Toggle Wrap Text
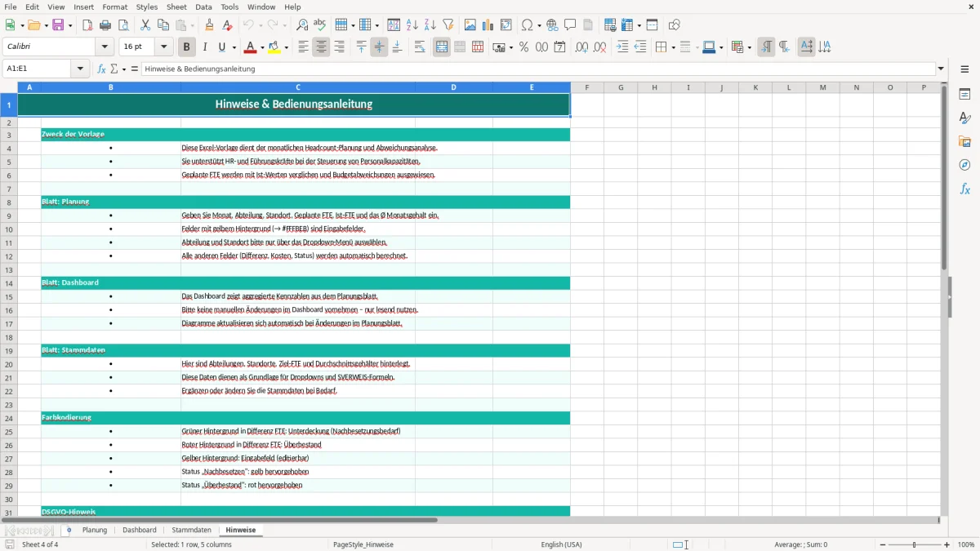The height and width of the screenshot is (551, 980). click(x=420, y=47)
